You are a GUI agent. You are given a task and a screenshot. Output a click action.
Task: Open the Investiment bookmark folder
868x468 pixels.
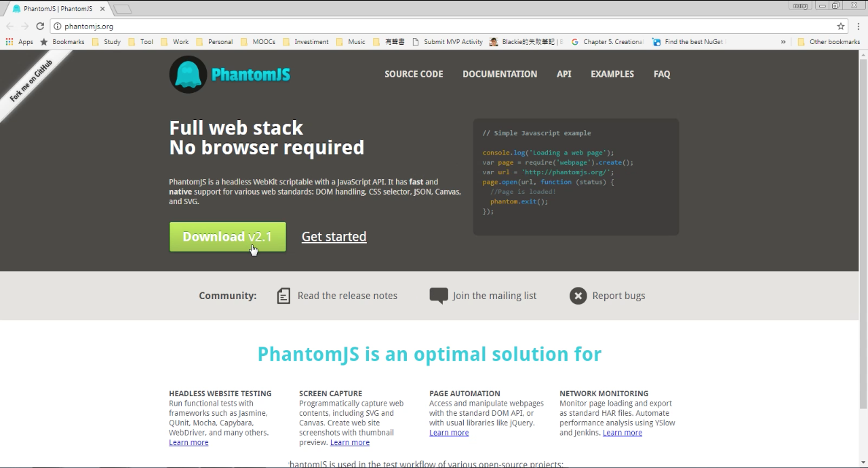tap(306, 42)
